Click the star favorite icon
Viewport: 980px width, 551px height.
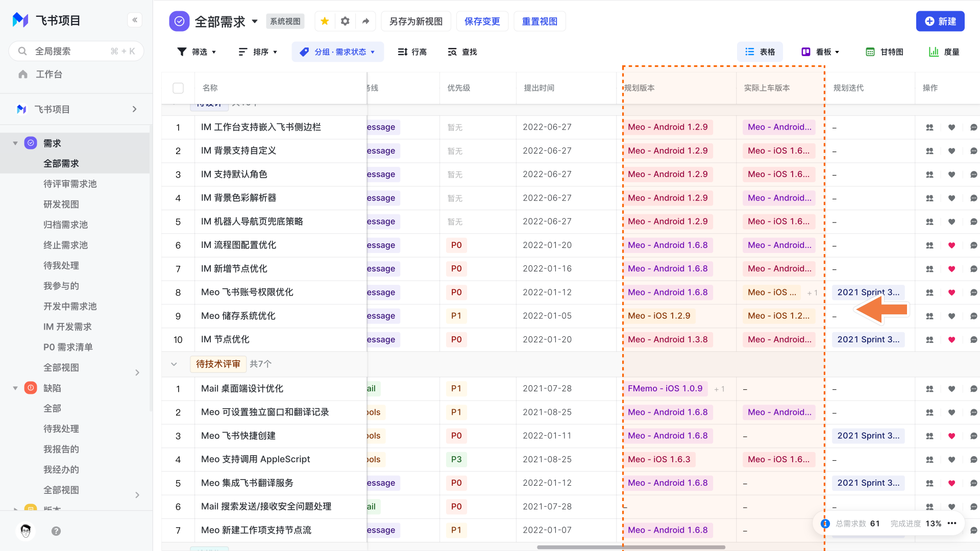click(x=325, y=21)
